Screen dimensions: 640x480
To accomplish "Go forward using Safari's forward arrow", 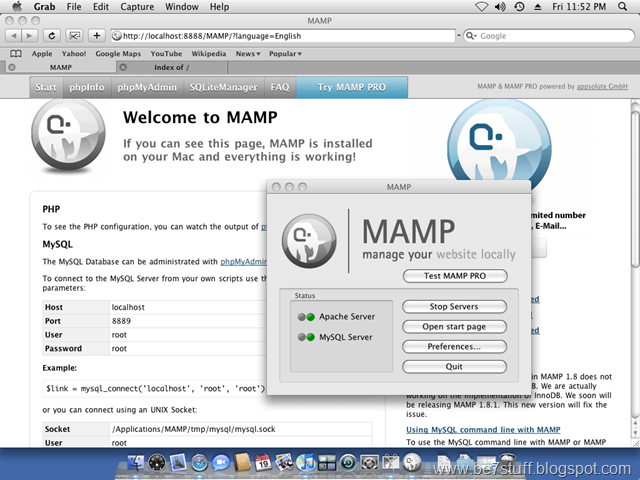I will tap(29, 36).
